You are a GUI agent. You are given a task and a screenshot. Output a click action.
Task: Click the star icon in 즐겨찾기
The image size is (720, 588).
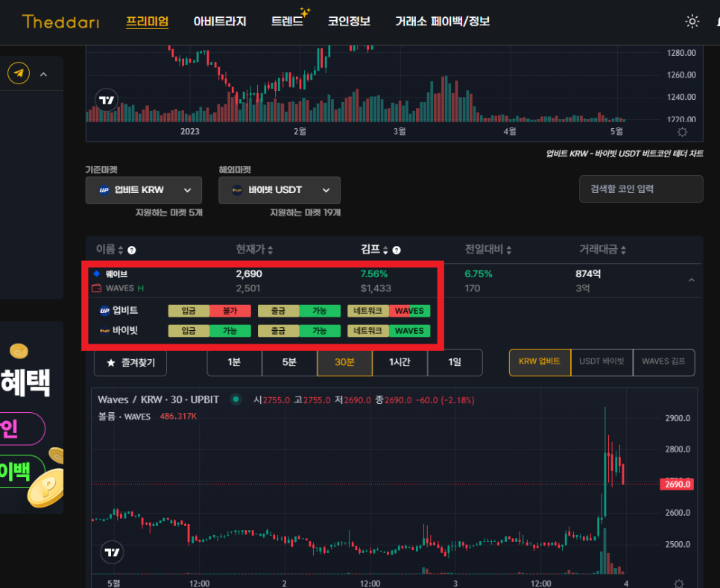(110, 363)
